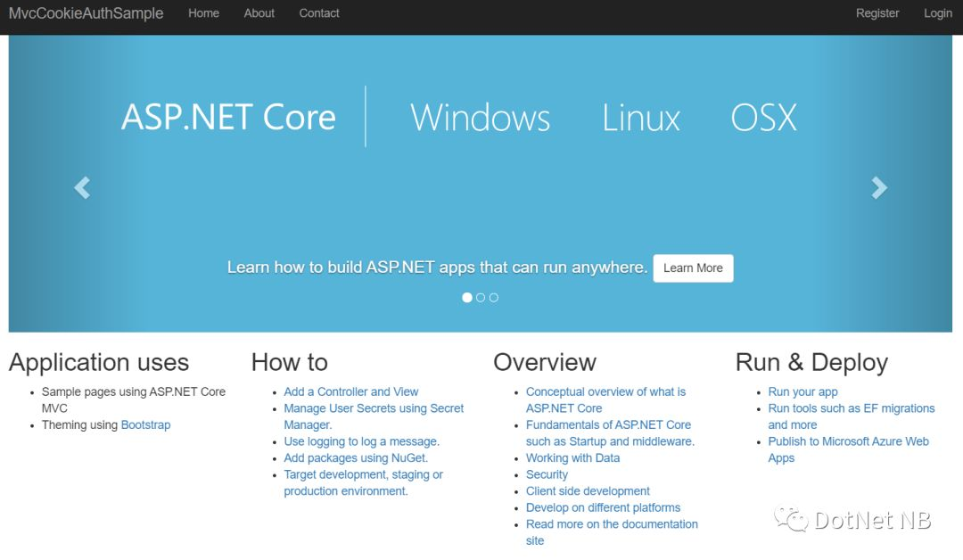
Task: Open Add packages using NuGet link
Action: tap(356, 458)
